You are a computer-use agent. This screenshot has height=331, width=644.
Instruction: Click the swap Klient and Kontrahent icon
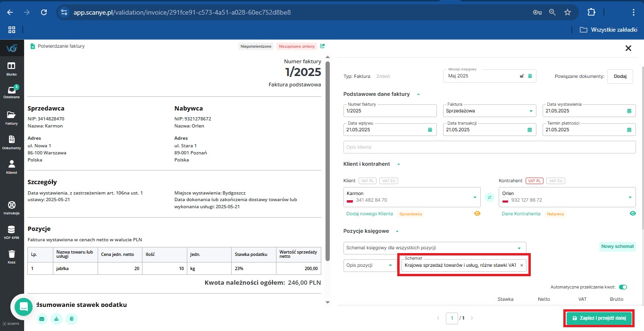[489, 197]
